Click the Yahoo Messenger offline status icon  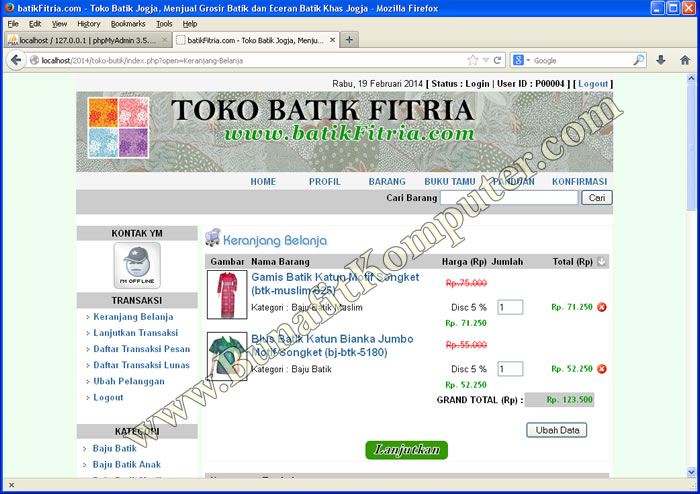coord(137,266)
